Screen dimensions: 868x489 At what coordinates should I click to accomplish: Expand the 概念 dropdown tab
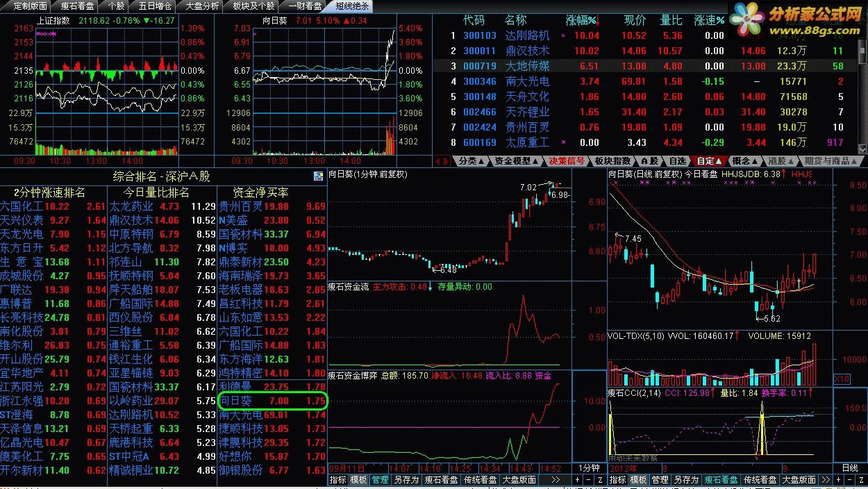(x=745, y=160)
